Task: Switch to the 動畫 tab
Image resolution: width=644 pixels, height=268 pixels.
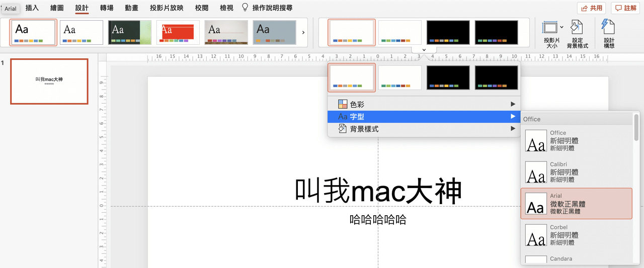Action: click(x=131, y=8)
